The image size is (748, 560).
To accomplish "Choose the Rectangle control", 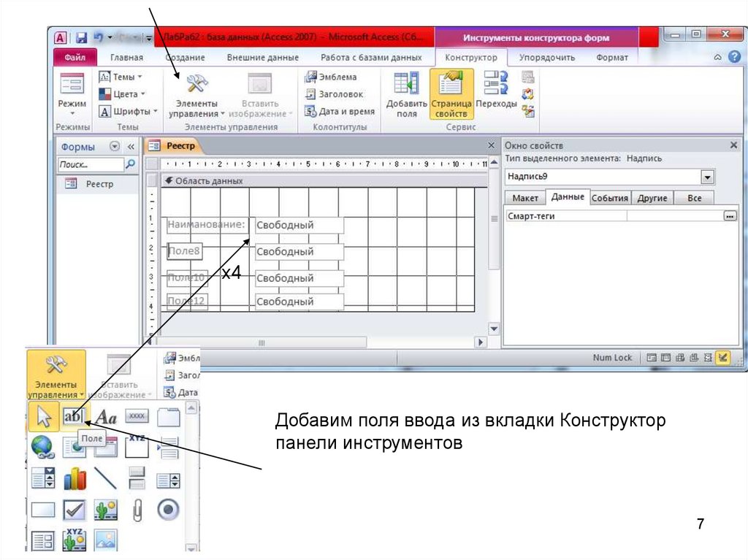I will (43, 510).
